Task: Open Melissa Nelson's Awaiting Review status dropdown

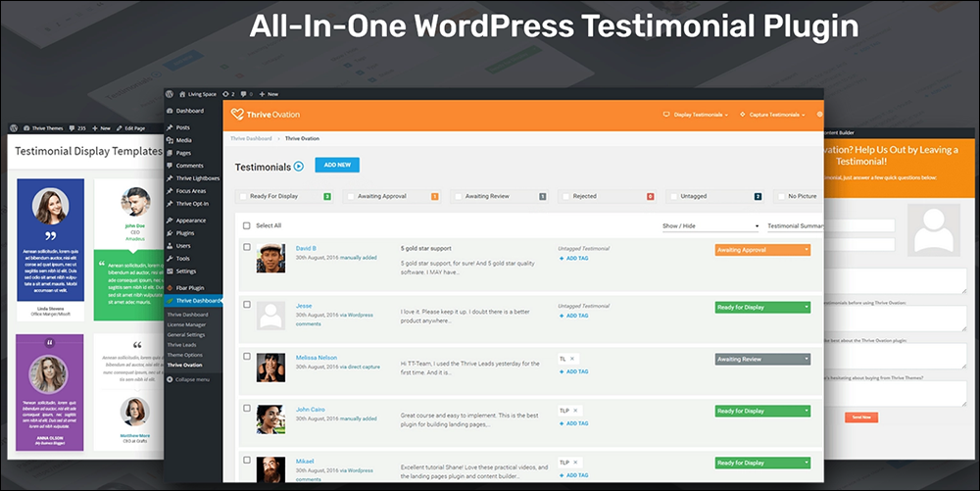Action: [762, 360]
